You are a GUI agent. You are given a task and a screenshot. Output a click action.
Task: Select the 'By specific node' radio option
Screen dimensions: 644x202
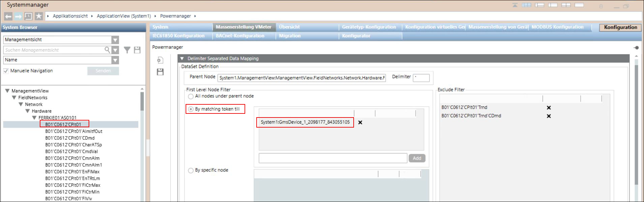tap(191, 170)
